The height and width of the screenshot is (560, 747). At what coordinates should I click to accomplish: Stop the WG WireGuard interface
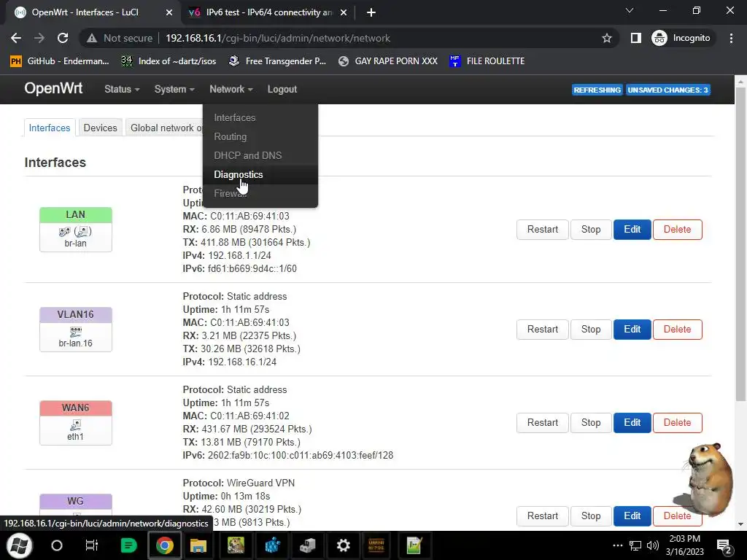tap(591, 516)
